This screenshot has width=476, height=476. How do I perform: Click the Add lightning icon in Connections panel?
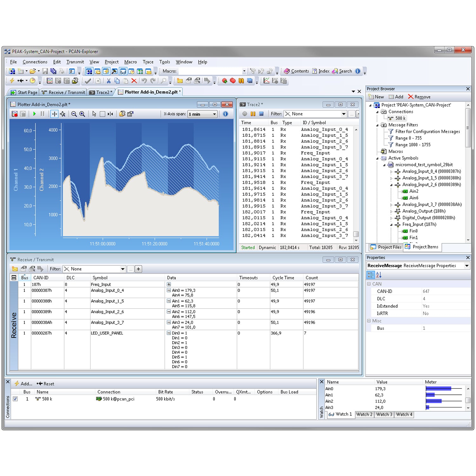23,384
